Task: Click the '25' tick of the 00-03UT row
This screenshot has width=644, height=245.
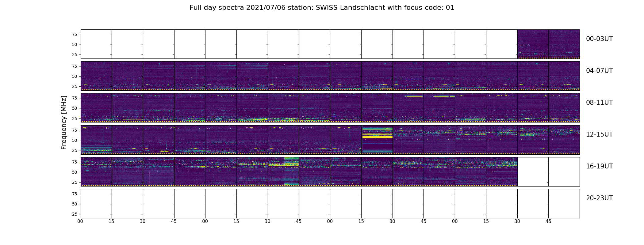Action: (75, 55)
